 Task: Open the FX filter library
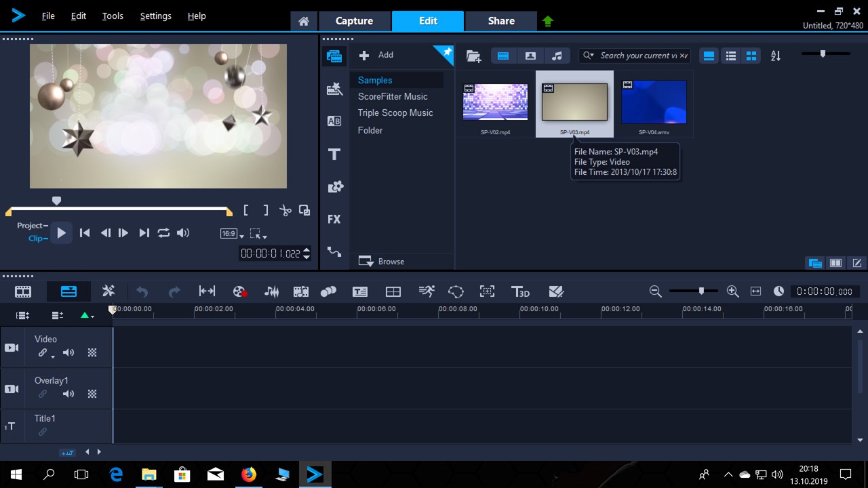pos(334,219)
